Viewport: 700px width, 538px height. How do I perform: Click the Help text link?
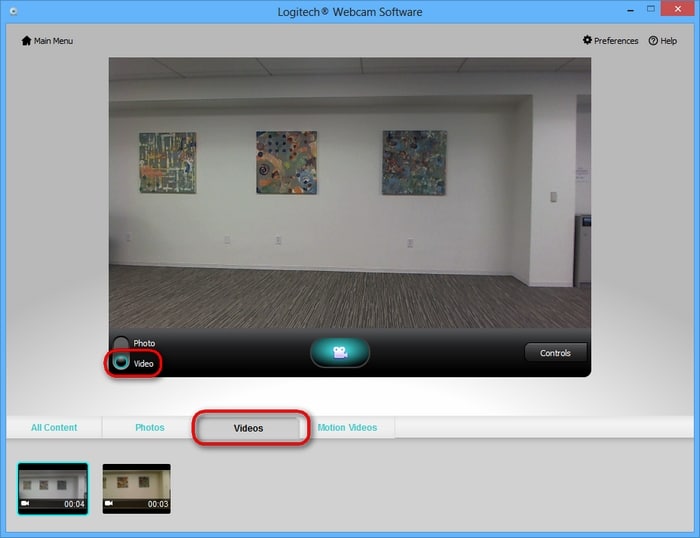click(668, 41)
